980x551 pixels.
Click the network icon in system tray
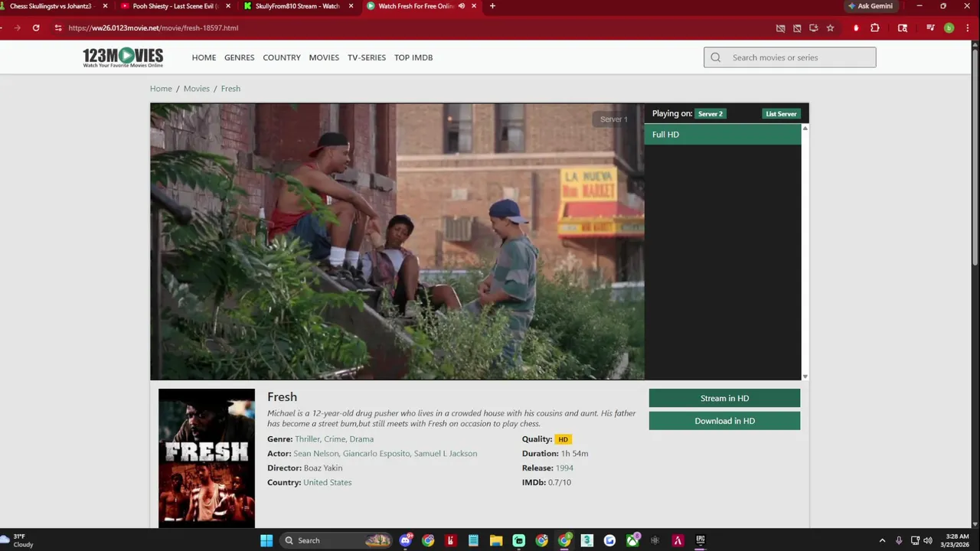pos(915,540)
